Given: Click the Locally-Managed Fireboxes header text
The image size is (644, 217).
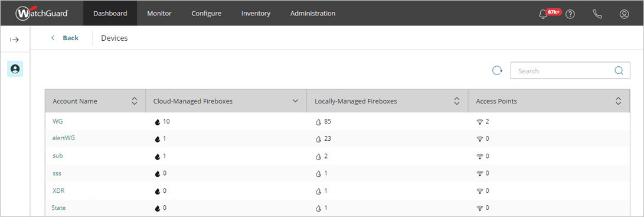Looking at the screenshot, I should tap(356, 101).
